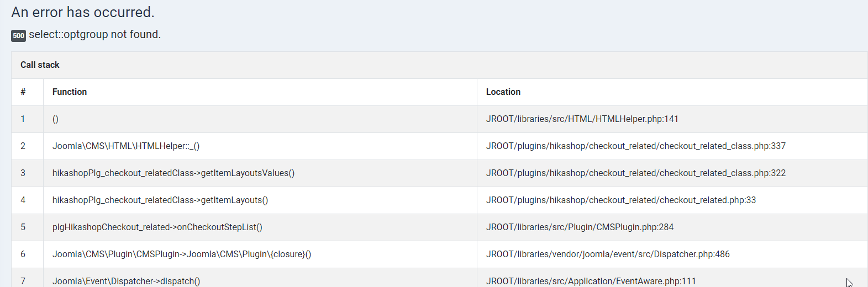Image resolution: width=868 pixels, height=287 pixels.
Task: Select the HTMLHelper.php:141 location cell
Action: [x=582, y=119]
